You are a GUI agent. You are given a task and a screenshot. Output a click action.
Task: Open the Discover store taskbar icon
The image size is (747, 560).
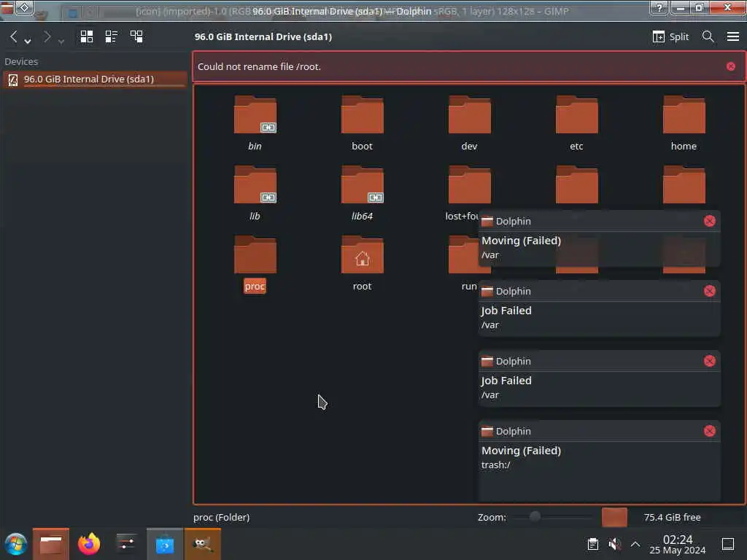coord(165,544)
